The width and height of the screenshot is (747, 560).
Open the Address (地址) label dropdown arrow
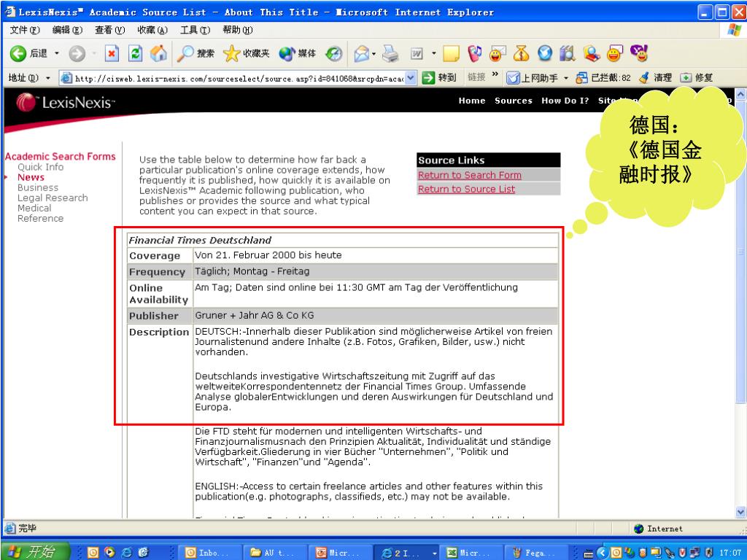pyautogui.click(x=48, y=78)
